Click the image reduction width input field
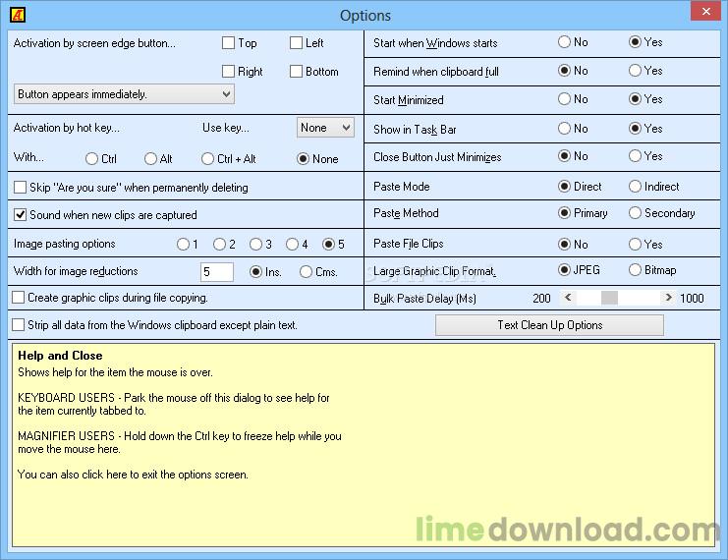This screenshot has width=728, height=560. pyautogui.click(x=216, y=272)
